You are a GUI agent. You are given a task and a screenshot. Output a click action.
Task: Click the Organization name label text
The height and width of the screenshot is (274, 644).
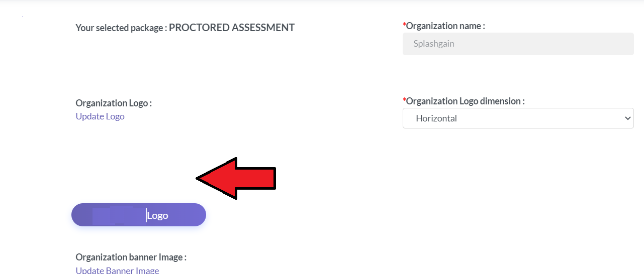[x=445, y=26]
